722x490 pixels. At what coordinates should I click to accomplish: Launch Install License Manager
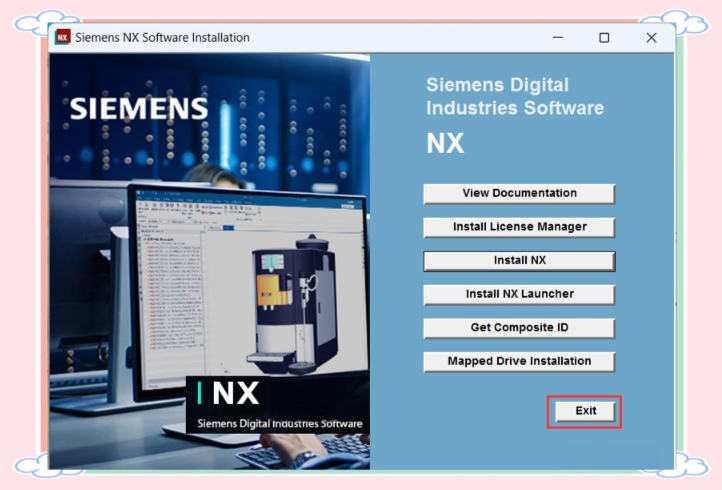coord(519,227)
